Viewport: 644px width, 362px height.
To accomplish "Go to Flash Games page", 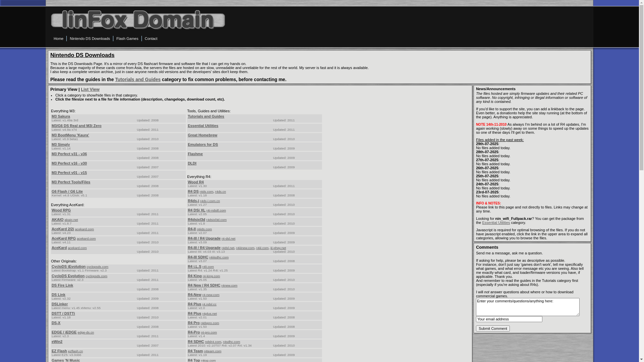I will [127, 39].
